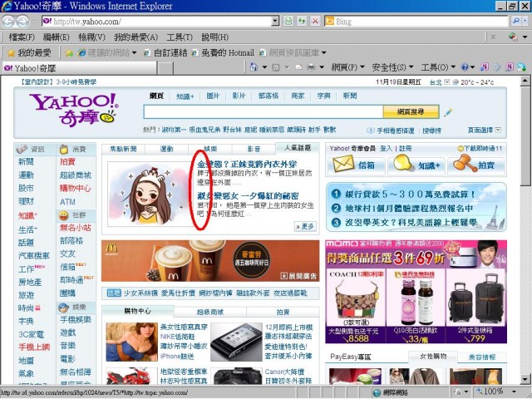Open headline 淑女變惡女 一夕爆紅的祕密
This screenshot has height=399, width=532.
(248, 196)
